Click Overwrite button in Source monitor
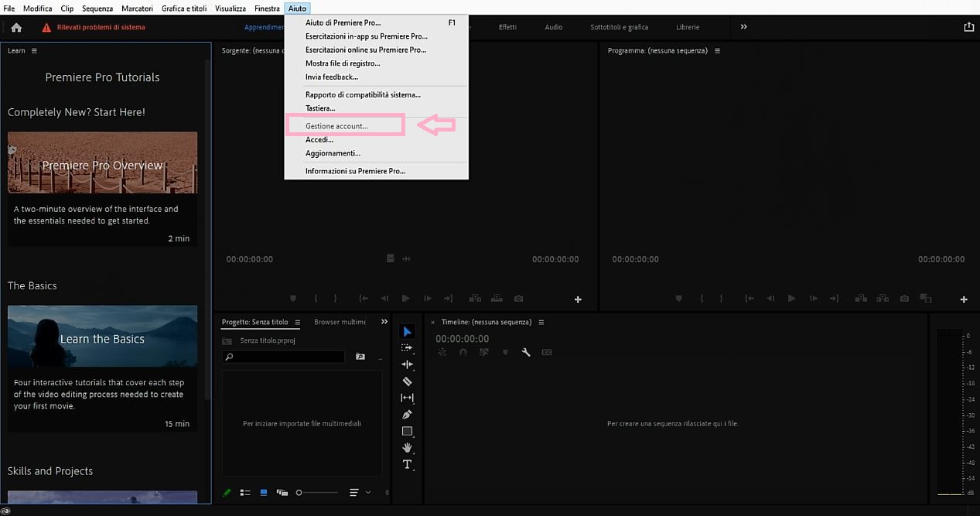The height and width of the screenshot is (516, 980). tap(497, 299)
